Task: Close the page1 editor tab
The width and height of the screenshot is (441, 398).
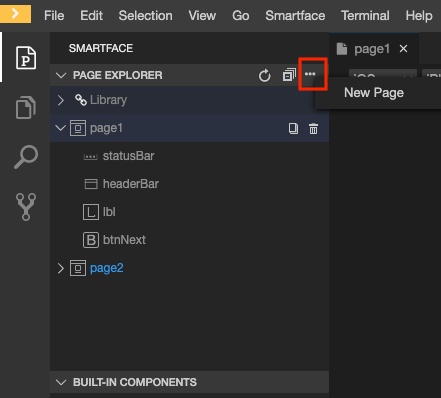Action: click(x=403, y=49)
